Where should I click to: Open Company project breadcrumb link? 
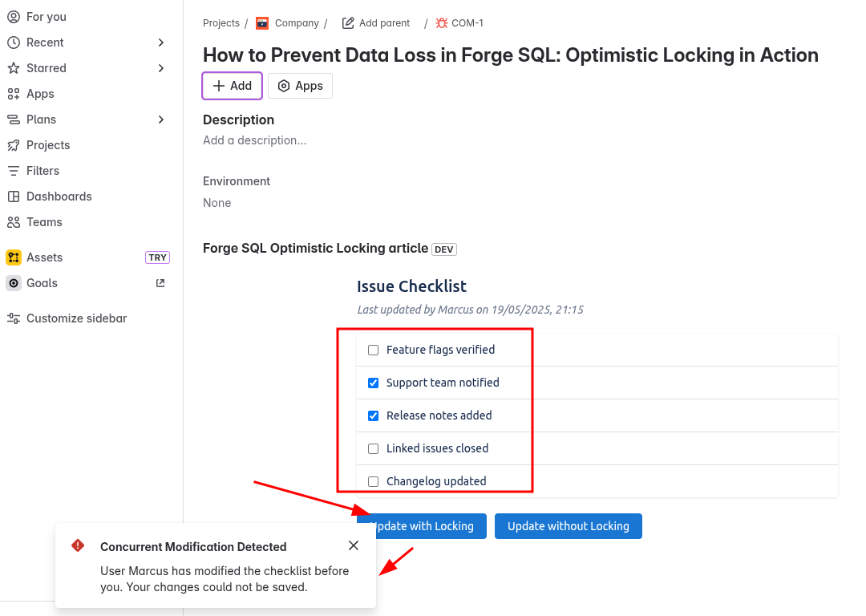pyautogui.click(x=297, y=23)
